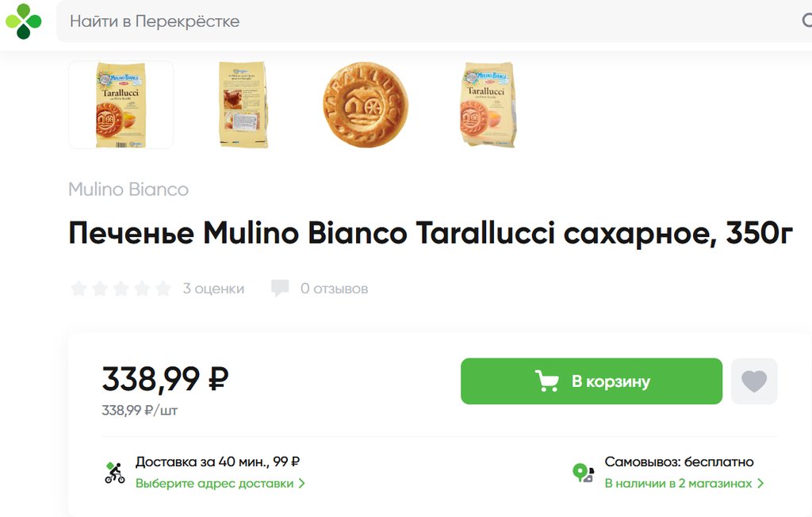The image size is (812, 517).
Task: Open the '3 оценки' ratings link
Action: (x=213, y=289)
